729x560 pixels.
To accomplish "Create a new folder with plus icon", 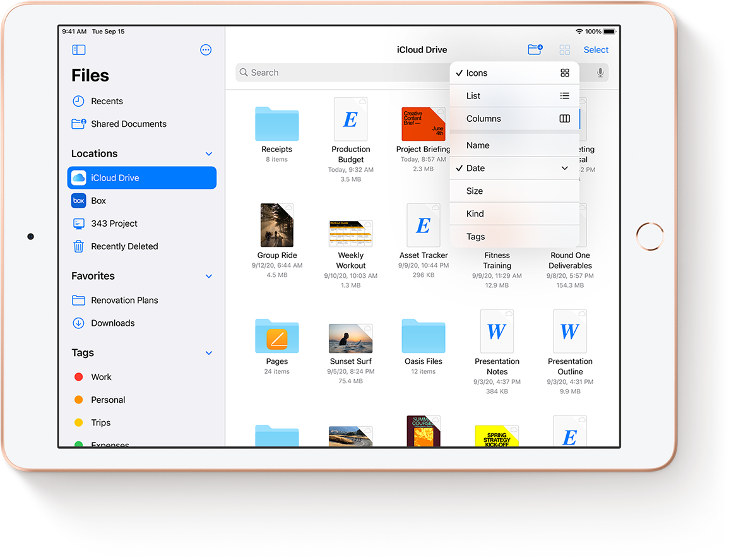I will click(x=535, y=49).
